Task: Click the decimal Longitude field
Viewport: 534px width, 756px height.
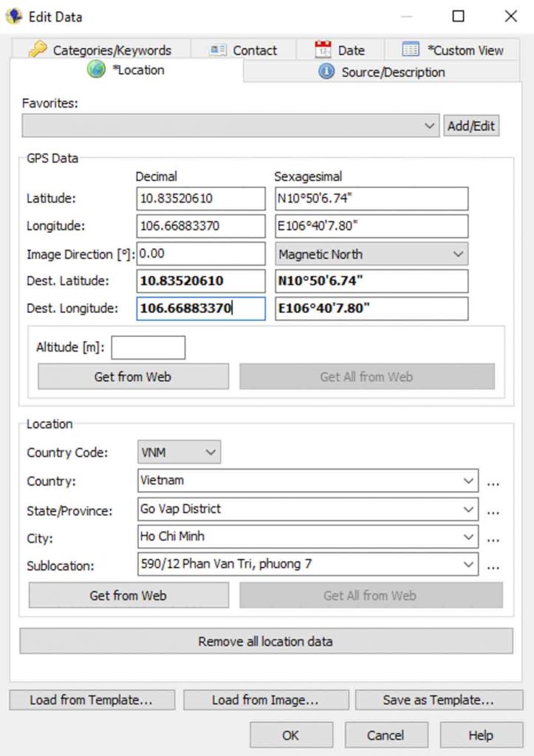Action: [x=201, y=226]
